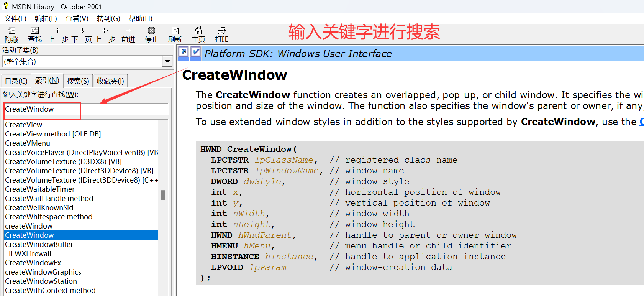Click the 隐藏 (Hide) toolbar icon
This screenshot has height=296, width=644.
point(11,31)
